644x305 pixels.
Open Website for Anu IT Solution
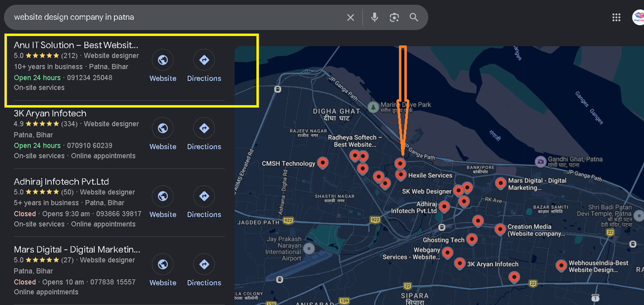[x=163, y=66]
